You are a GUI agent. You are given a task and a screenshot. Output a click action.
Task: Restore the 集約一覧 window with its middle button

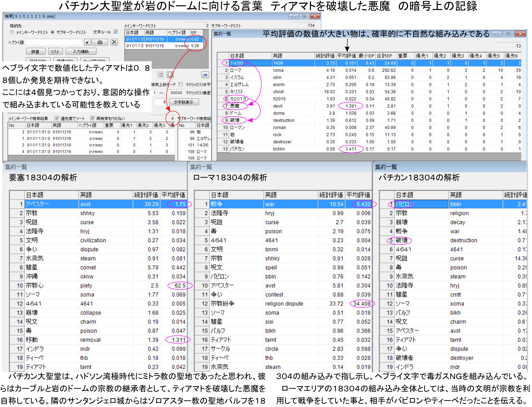[x=508, y=34]
